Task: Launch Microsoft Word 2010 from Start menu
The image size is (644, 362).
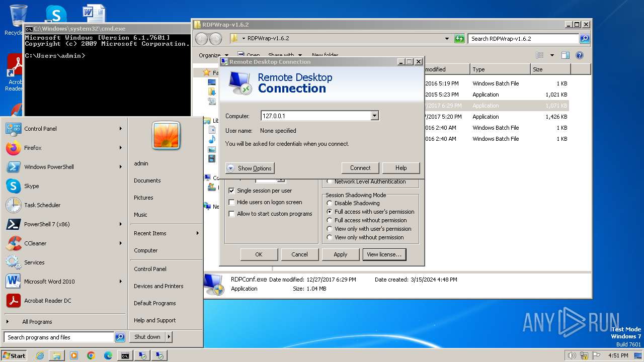Action: (x=63, y=282)
